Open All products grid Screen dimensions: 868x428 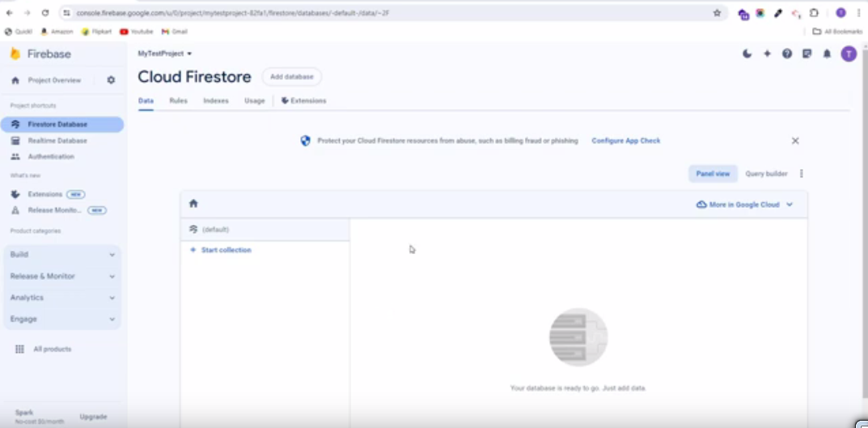(43, 350)
